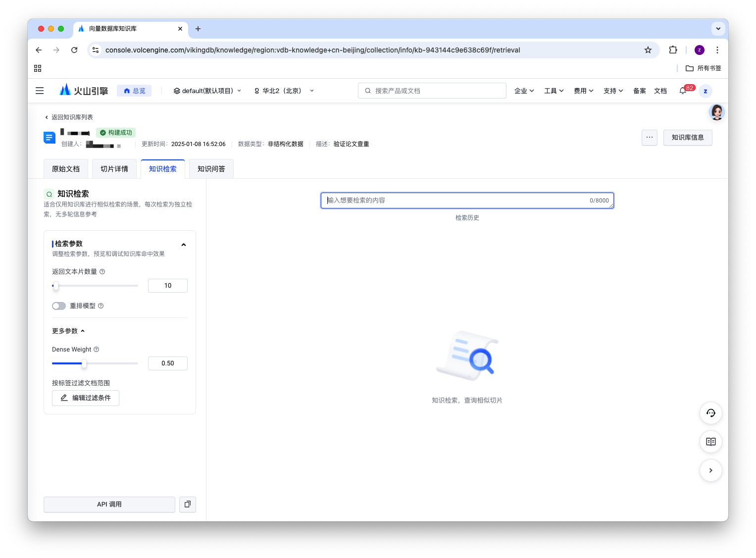The image size is (756, 558).
Task: Focus the retrieval content input box
Action: pos(467,201)
